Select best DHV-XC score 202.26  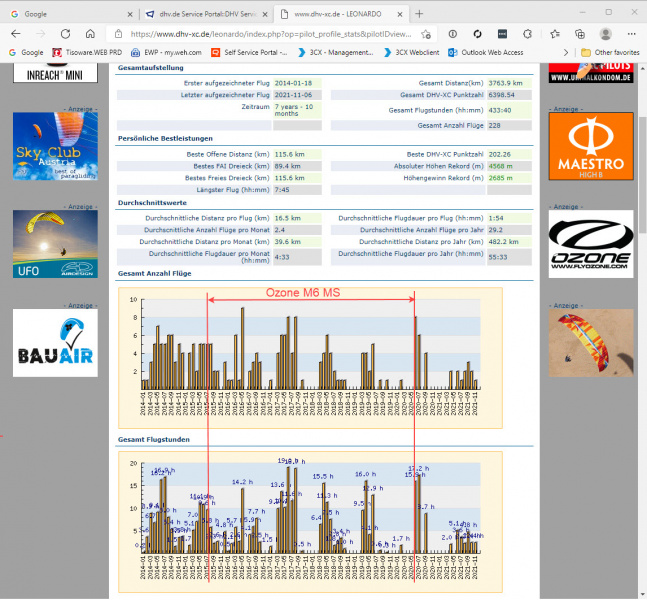(x=500, y=154)
